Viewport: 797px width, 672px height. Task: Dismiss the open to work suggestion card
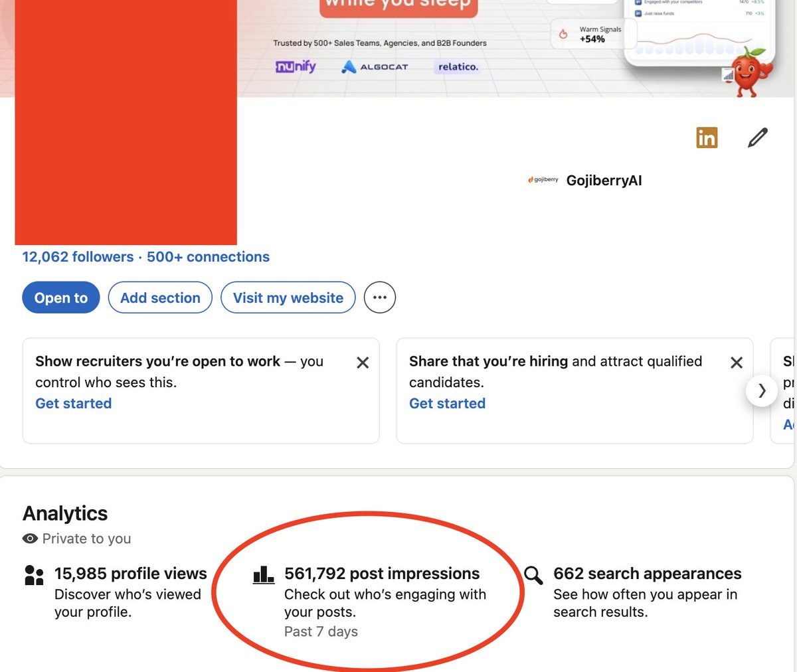tap(363, 363)
